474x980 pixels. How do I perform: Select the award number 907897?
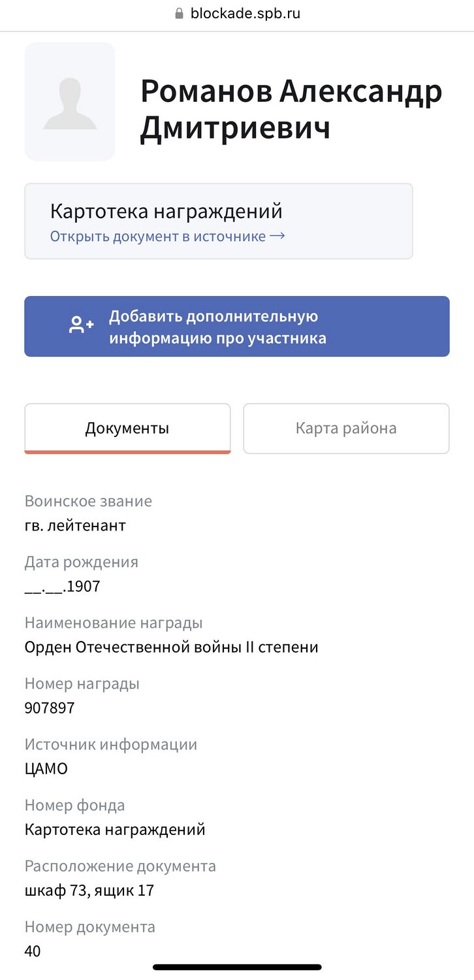50,708
